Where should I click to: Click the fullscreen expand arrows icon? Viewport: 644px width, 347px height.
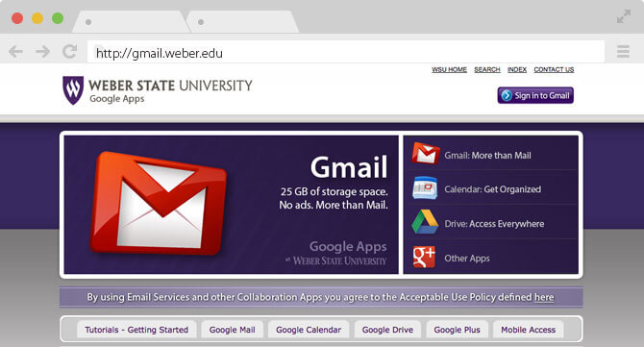point(624,16)
